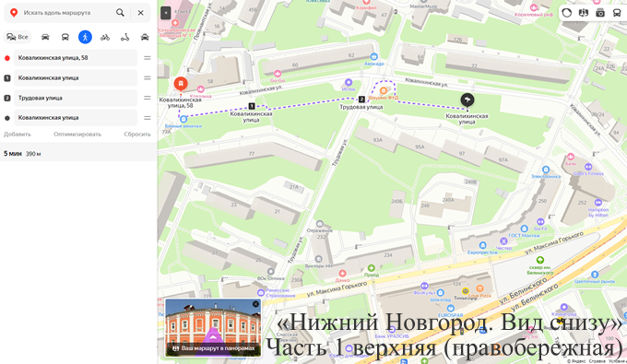Switch to public transport bus route mode
Screen dimensions: 627x364
coord(65,37)
